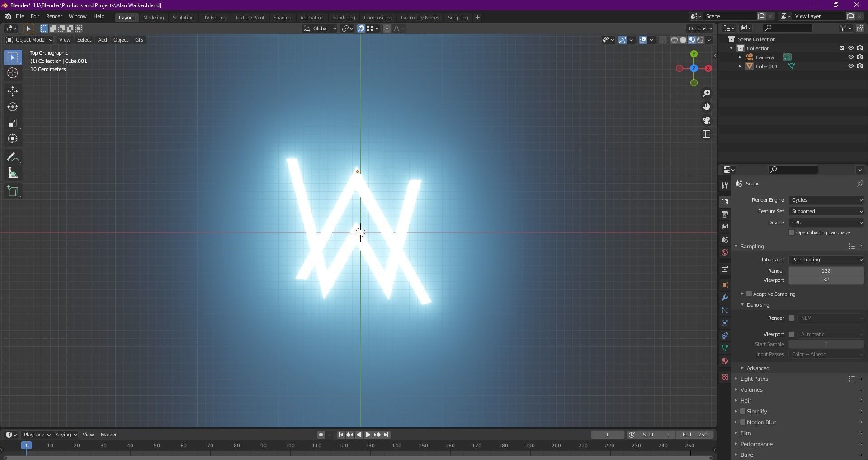The width and height of the screenshot is (868, 460).
Task: Select the Rotate tool
Action: click(x=13, y=107)
